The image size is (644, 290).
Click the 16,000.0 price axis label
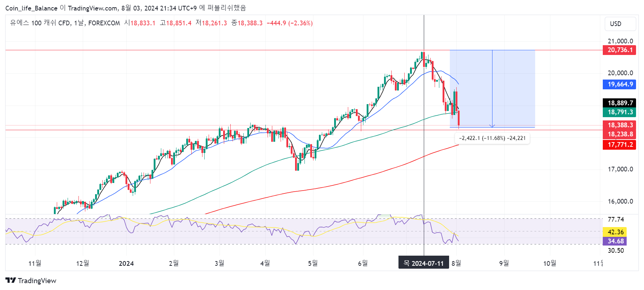[620, 201]
